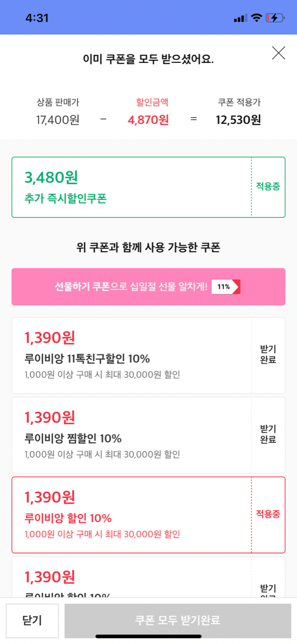Select the red-outlined 루이비앙 할인 10% coupon
Image resolution: width=297 pixels, height=644 pixels.
pyautogui.click(x=130, y=515)
